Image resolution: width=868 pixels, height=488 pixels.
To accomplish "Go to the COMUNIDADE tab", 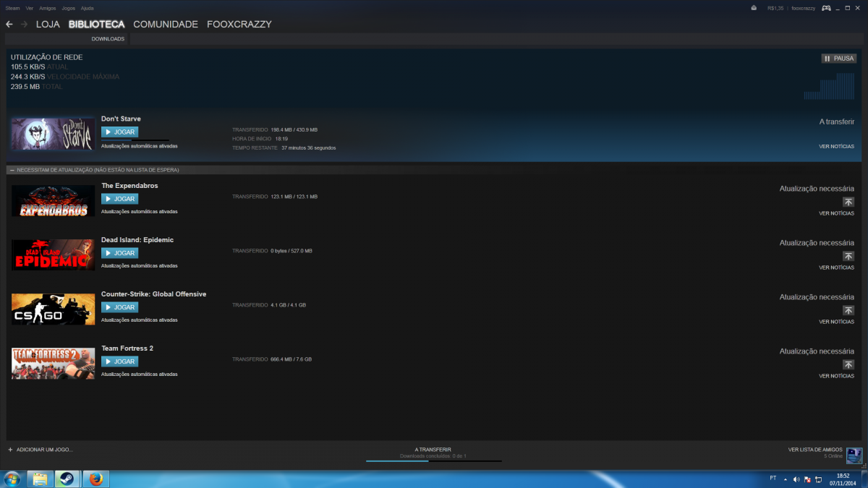I will (x=165, y=25).
